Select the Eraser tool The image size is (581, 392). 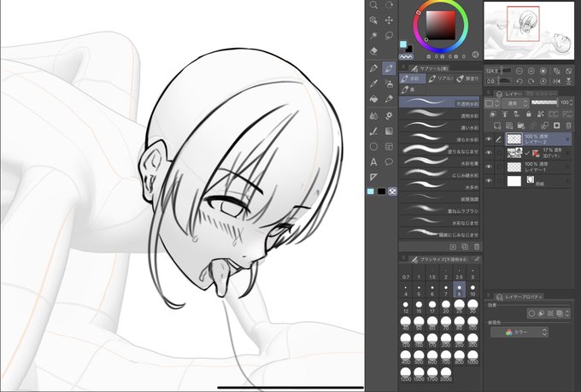point(373,50)
